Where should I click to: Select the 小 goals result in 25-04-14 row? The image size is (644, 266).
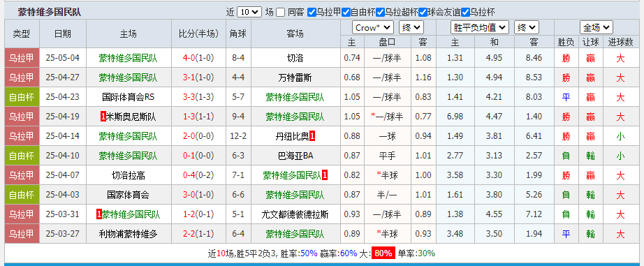click(x=620, y=136)
